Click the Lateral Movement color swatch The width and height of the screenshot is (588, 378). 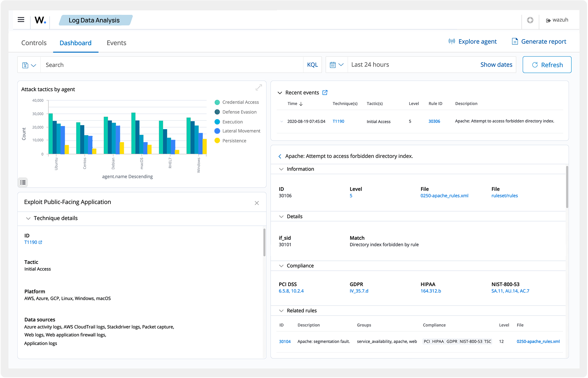(217, 131)
